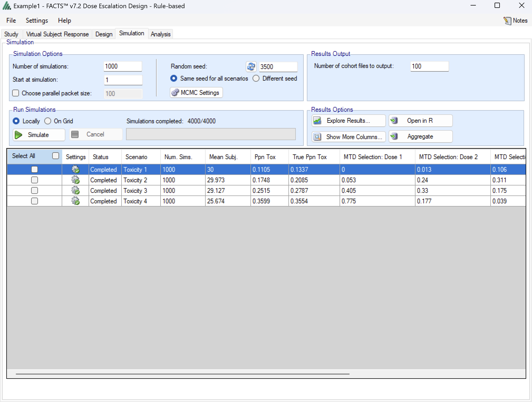Click the Toxicity 1 settings gear icon
Viewport: 532px width, 402px height.
pyautogui.click(x=75, y=169)
